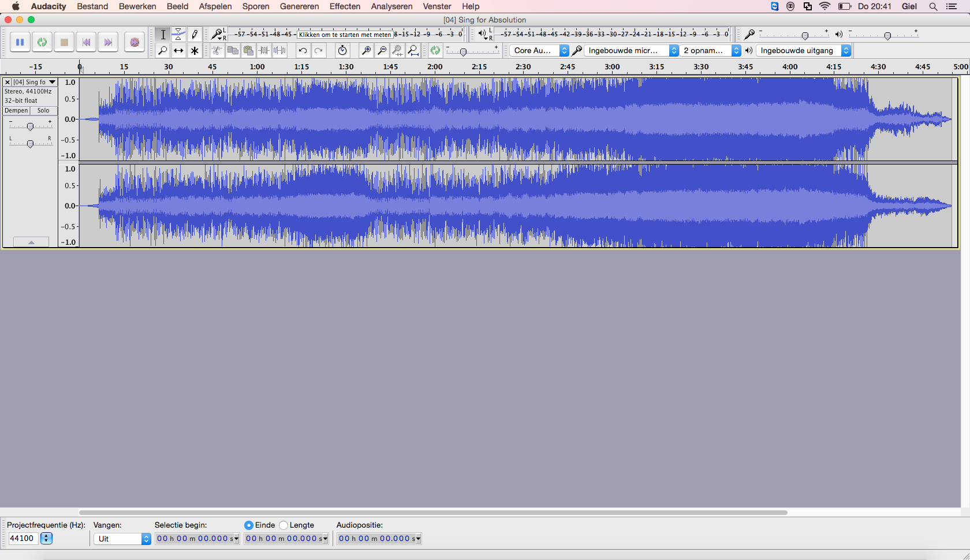
Task: Select the Einde radio button
Action: click(x=249, y=525)
